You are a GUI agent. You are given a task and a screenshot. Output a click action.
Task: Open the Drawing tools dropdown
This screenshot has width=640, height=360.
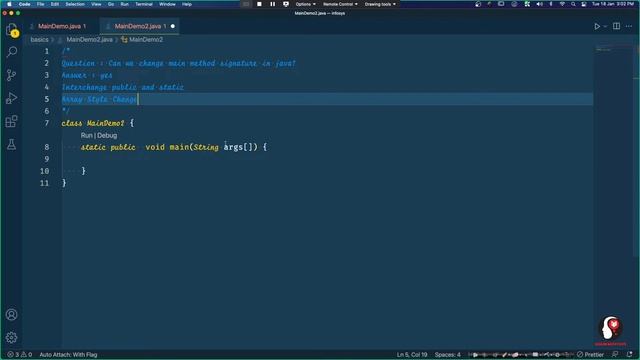380,4
